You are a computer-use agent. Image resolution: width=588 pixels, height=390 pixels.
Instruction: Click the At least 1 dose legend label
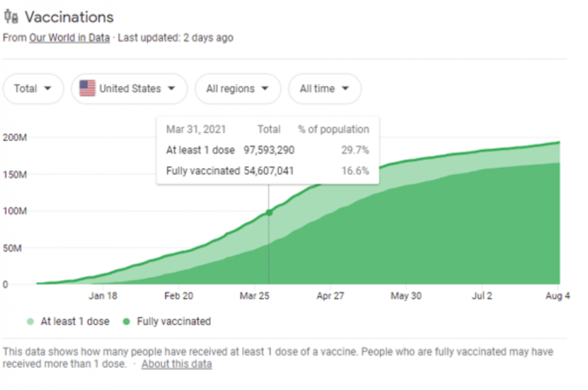[75, 322]
